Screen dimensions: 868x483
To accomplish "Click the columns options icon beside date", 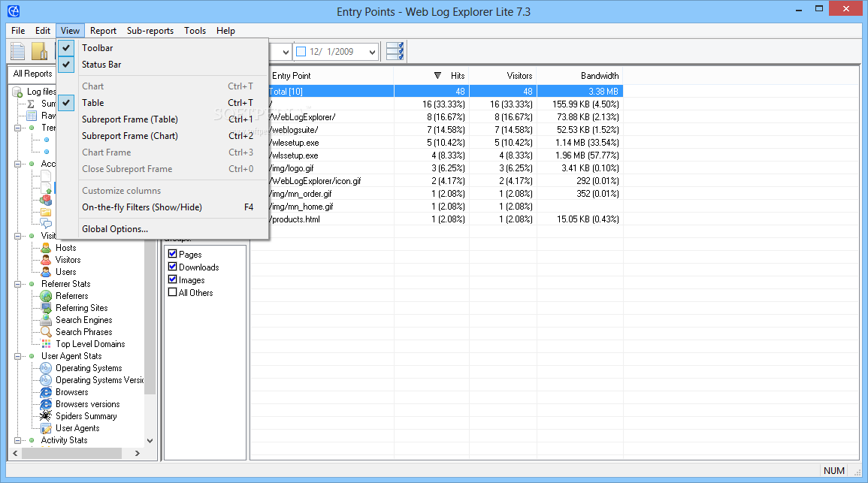I will click(x=395, y=51).
